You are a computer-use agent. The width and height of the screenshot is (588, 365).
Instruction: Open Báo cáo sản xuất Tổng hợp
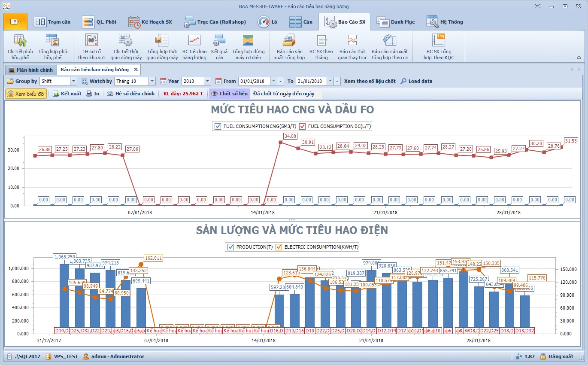(289, 46)
